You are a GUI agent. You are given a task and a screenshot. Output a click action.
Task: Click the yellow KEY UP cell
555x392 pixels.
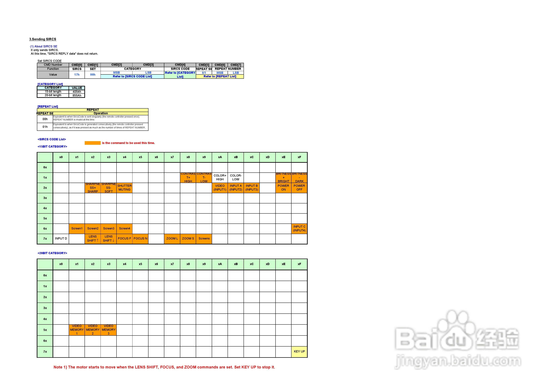point(299,352)
